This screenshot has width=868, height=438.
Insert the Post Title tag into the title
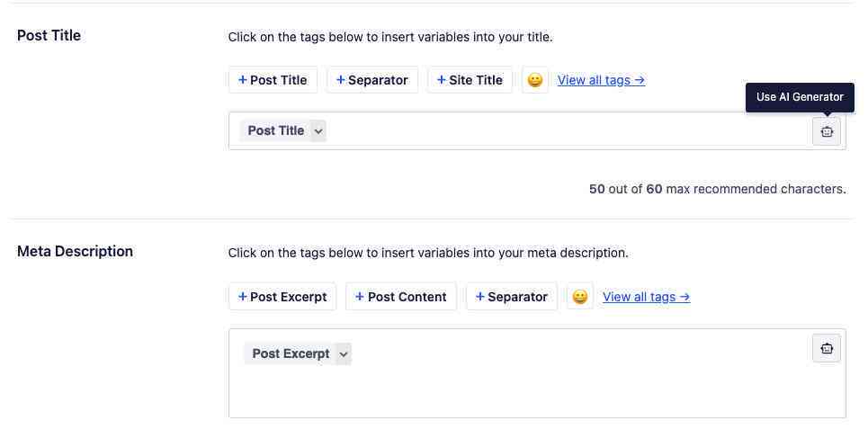[x=273, y=80]
